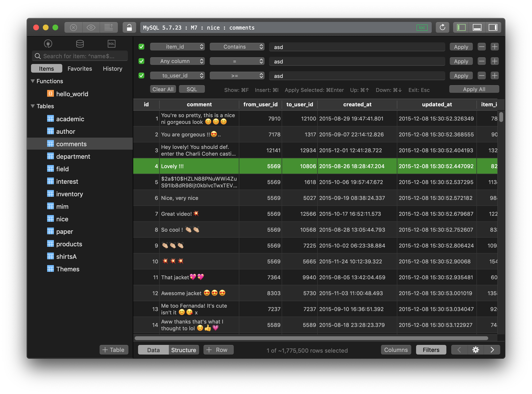Open the Any column dropdown
This screenshot has height=394, width=532.
pyautogui.click(x=177, y=61)
